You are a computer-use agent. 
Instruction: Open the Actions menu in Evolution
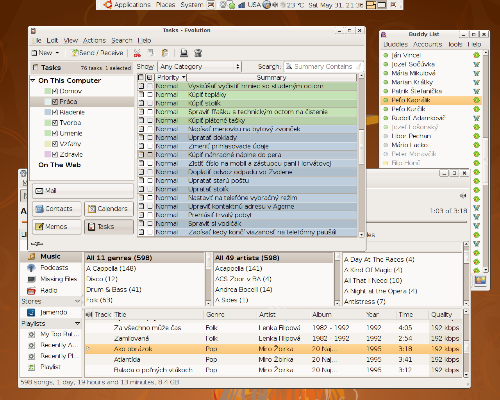point(94,40)
